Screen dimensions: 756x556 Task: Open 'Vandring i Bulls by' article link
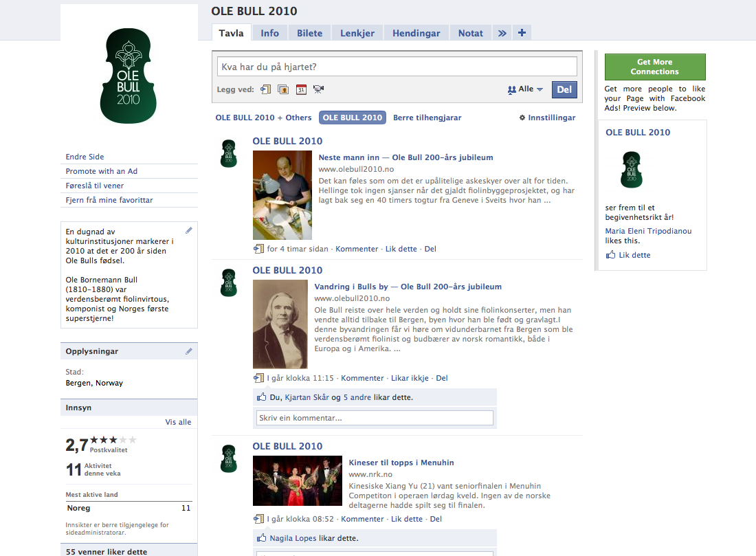click(408, 287)
